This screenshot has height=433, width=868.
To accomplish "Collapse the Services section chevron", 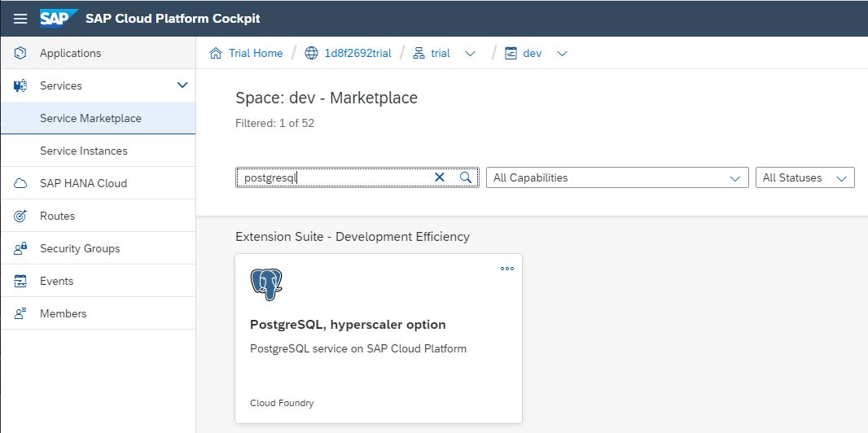I will [182, 85].
